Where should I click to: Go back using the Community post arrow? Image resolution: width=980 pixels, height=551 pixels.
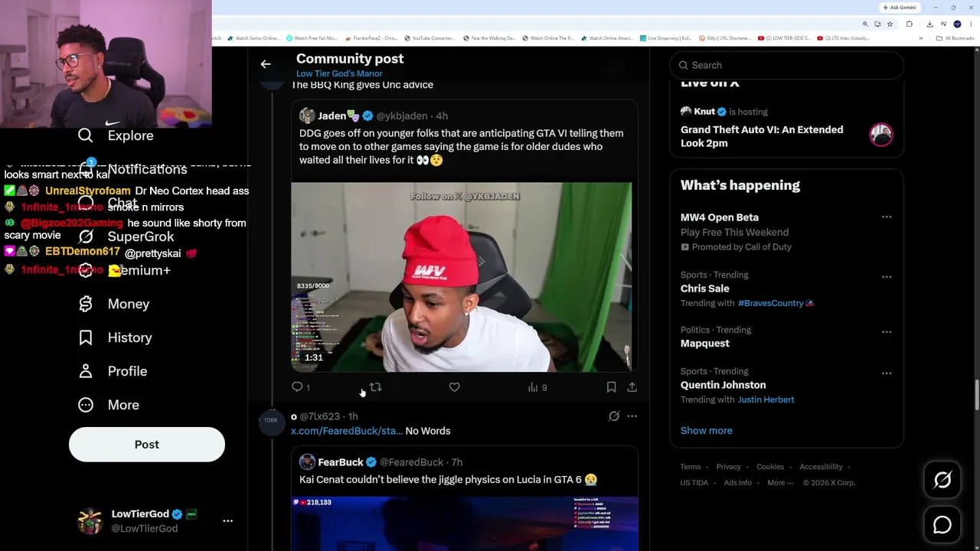pos(266,64)
